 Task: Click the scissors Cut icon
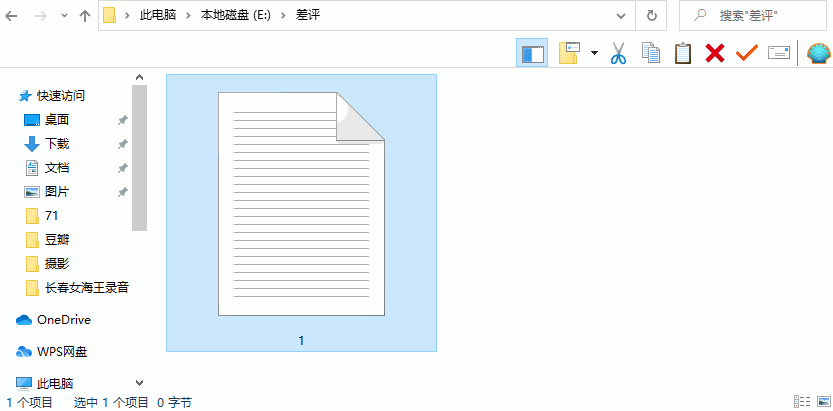click(617, 53)
